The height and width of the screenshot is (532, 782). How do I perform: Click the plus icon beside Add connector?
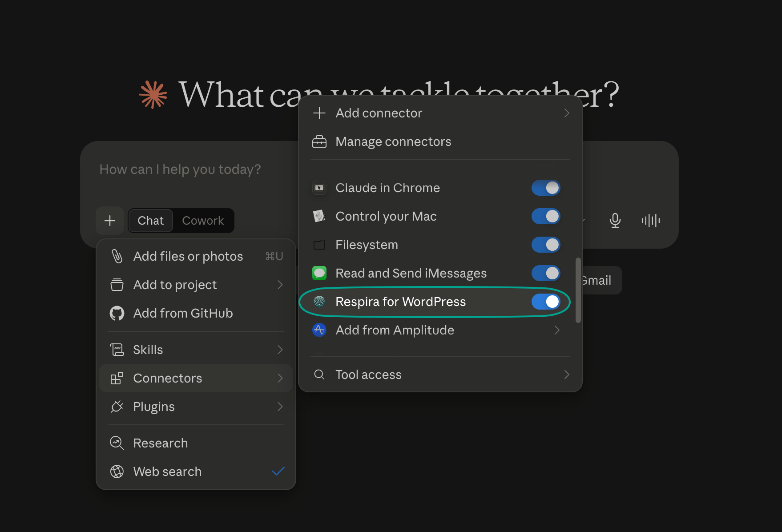click(319, 113)
